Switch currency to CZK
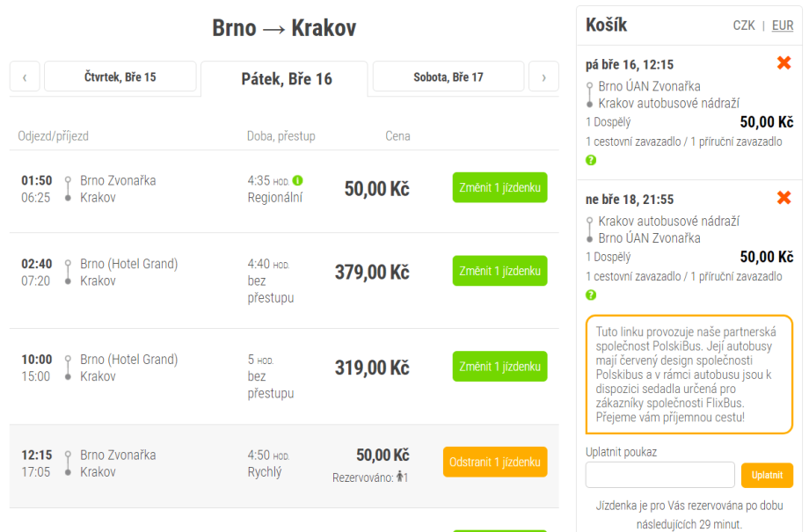The height and width of the screenshot is (532, 809). (744, 26)
